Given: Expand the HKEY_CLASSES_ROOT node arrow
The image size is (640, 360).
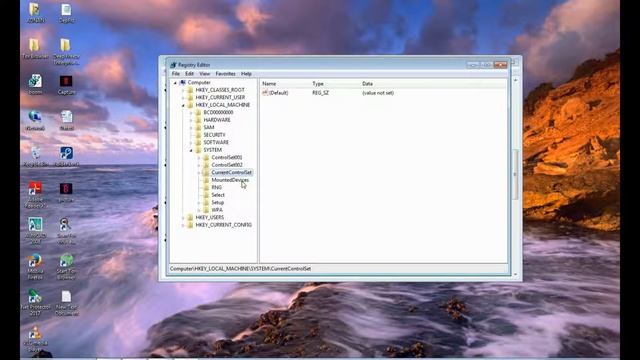Looking at the screenshot, I should tap(183, 90).
